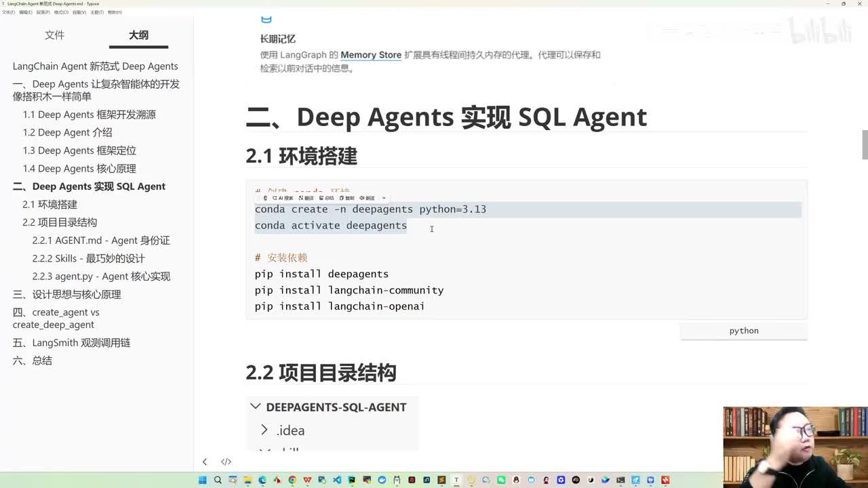Jump to outline 1.4 Deep Agents 核心原理

[x=79, y=169]
